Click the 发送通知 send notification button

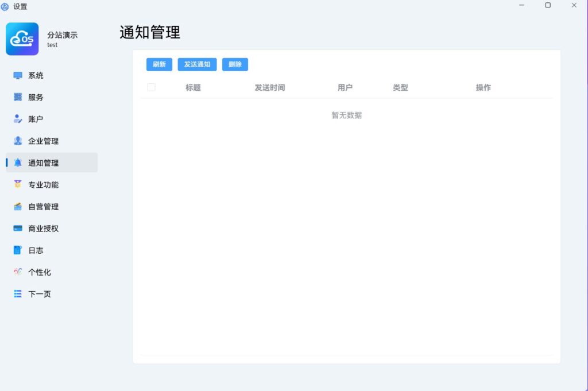point(197,64)
